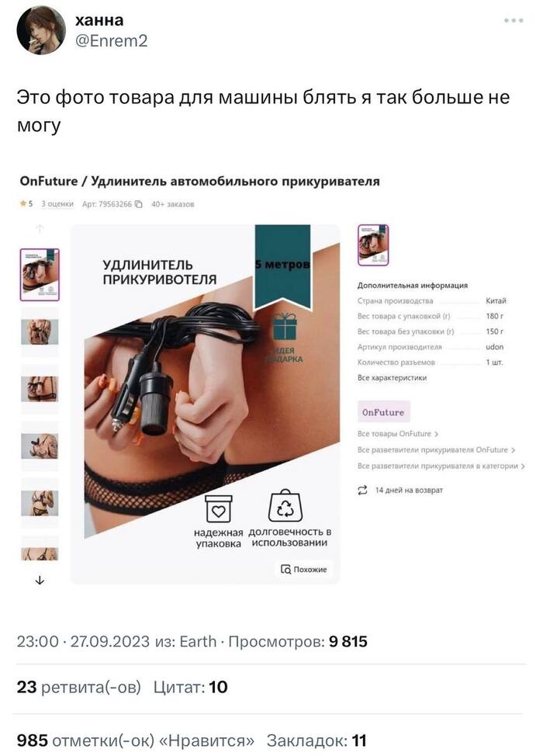The image size is (543, 756).
Task: Click the gold rating star
Action: (22, 204)
